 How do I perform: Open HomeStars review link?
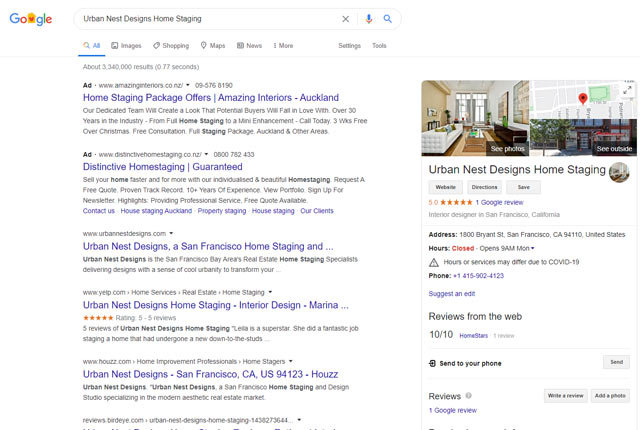(473, 336)
